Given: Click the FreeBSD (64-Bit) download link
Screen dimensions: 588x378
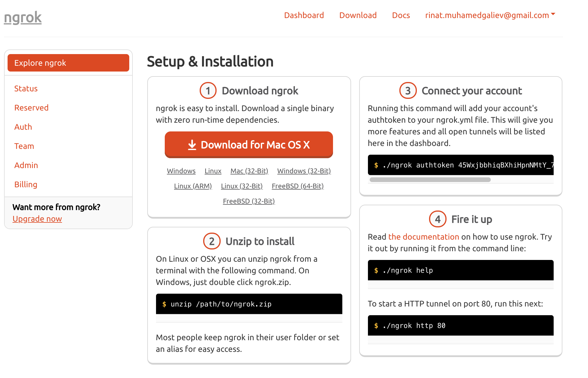Looking at the screenshot, I should click(297, 186).
